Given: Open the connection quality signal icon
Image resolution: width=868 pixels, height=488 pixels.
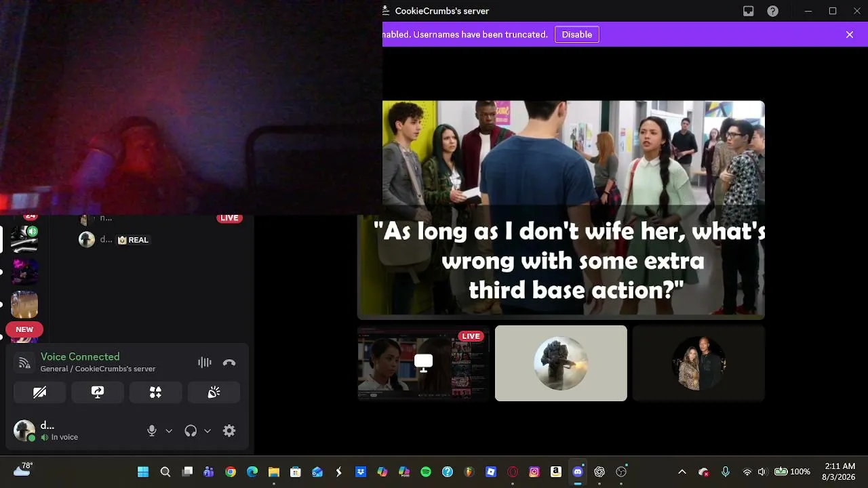Looking at the screenshot, I should coord(24,363).
